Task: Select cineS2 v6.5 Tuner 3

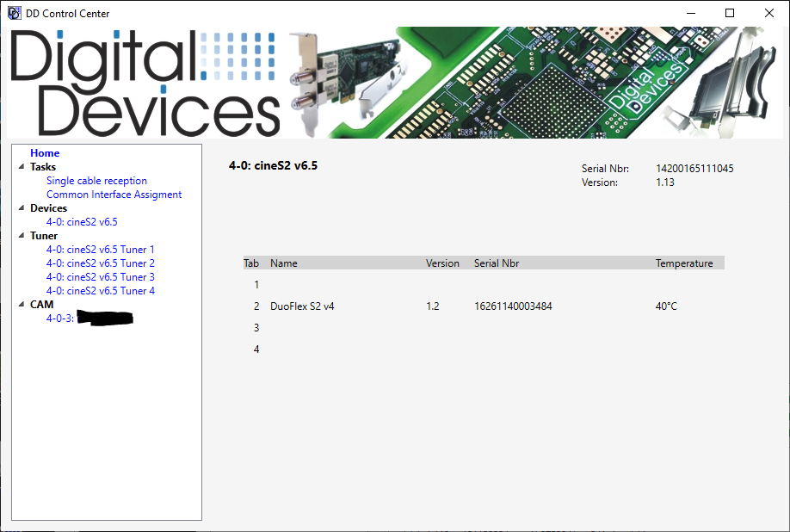Action: [100, 277]
